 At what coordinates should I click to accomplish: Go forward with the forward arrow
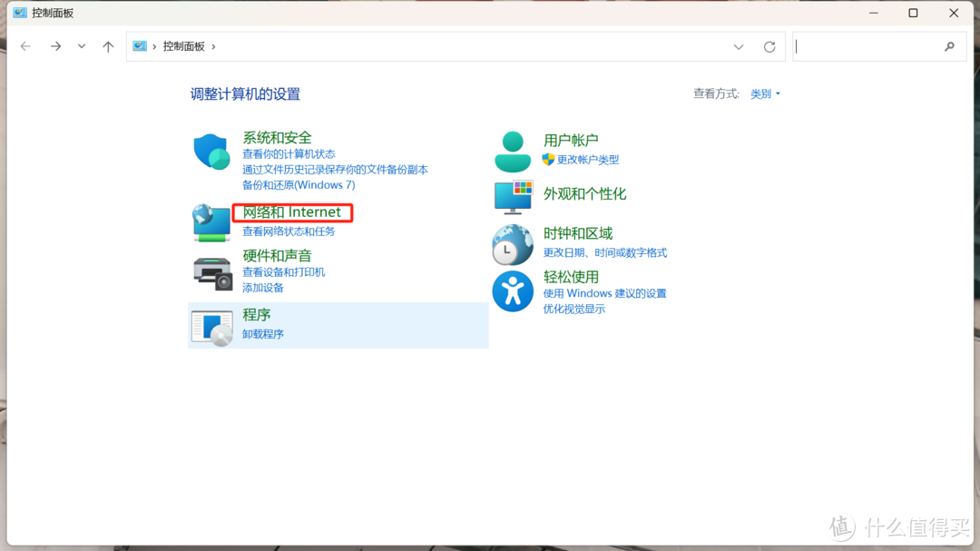pyautogui.click(x=55, y=46)
